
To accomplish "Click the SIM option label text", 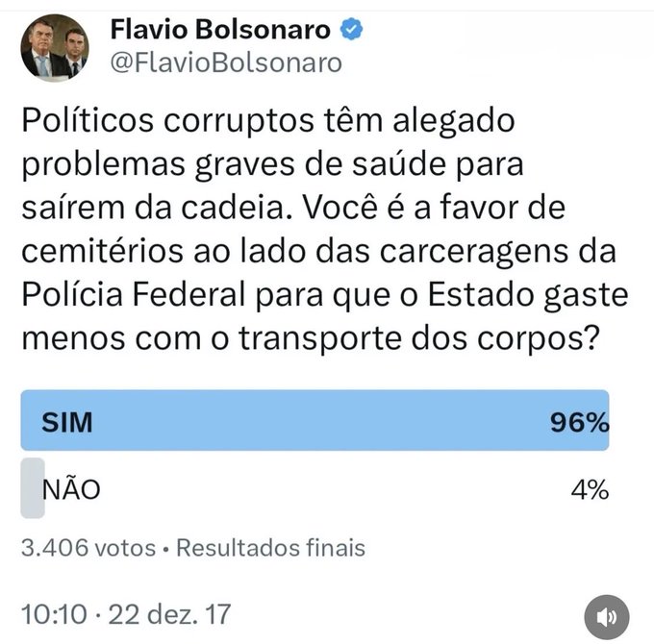I will point(66,422).
